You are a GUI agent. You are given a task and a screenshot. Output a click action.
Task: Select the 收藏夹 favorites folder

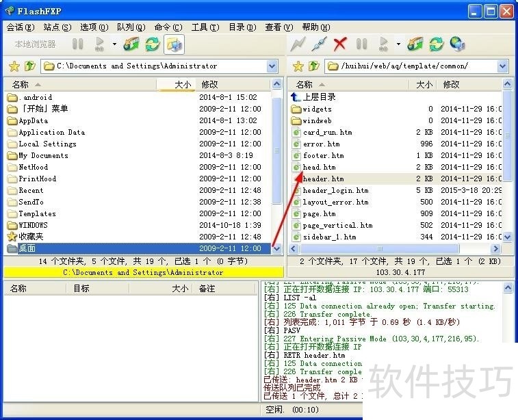[x=138, y=237]
